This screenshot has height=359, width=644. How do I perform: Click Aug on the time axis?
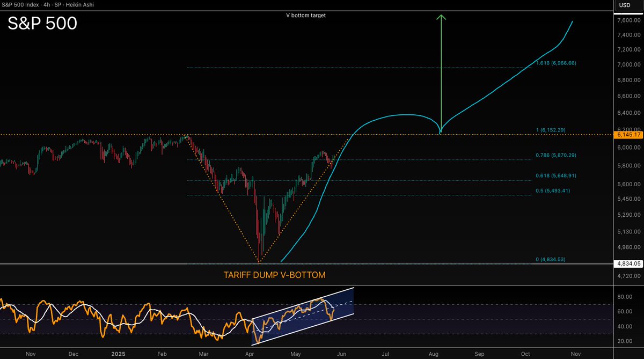coord(434,354)
